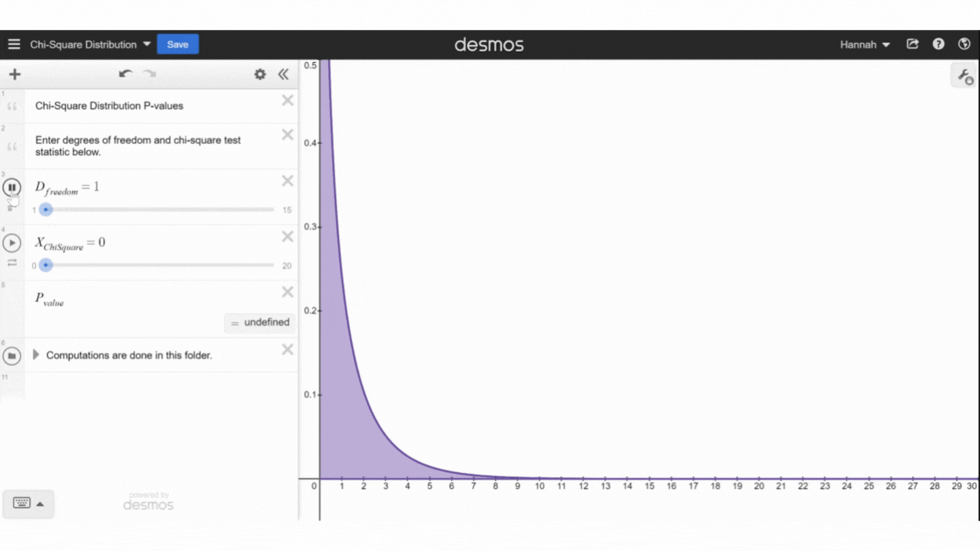This screenshot has height=551, width=980.
Task: Open the Hannah account dropdown
Action: [864, 45]
